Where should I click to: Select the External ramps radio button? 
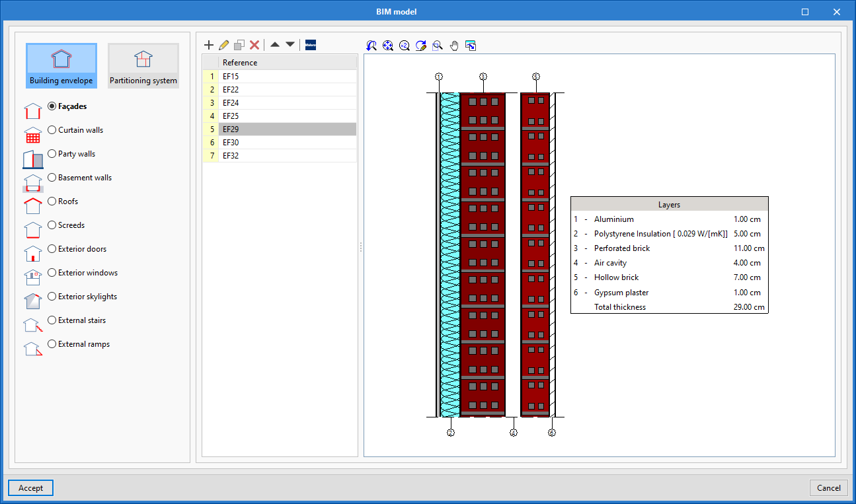point(52,343)
